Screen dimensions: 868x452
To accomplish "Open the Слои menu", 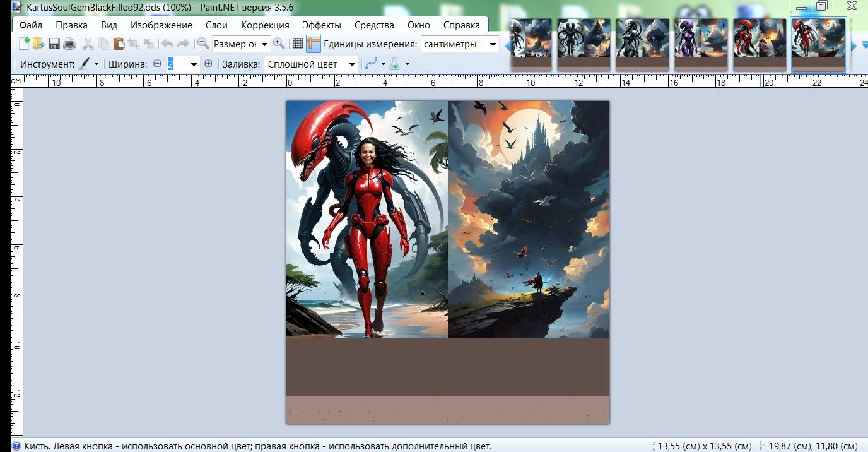I will click(x=216, y=25).
